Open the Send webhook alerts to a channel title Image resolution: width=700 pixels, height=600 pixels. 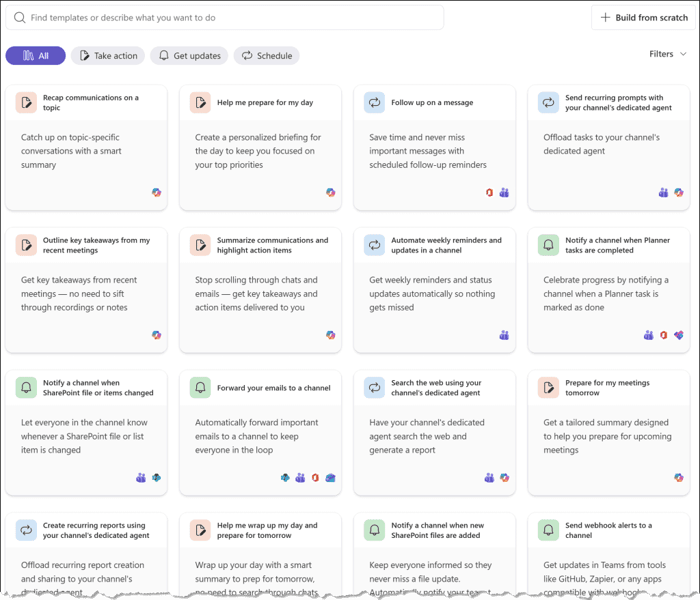tap(608, 530)
